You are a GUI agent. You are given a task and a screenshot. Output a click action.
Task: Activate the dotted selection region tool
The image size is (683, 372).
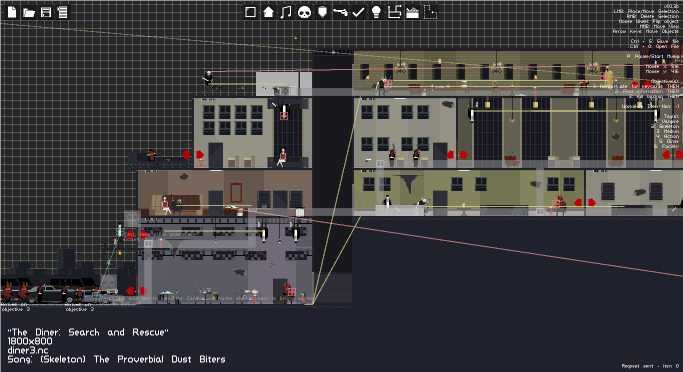point(430,12)
